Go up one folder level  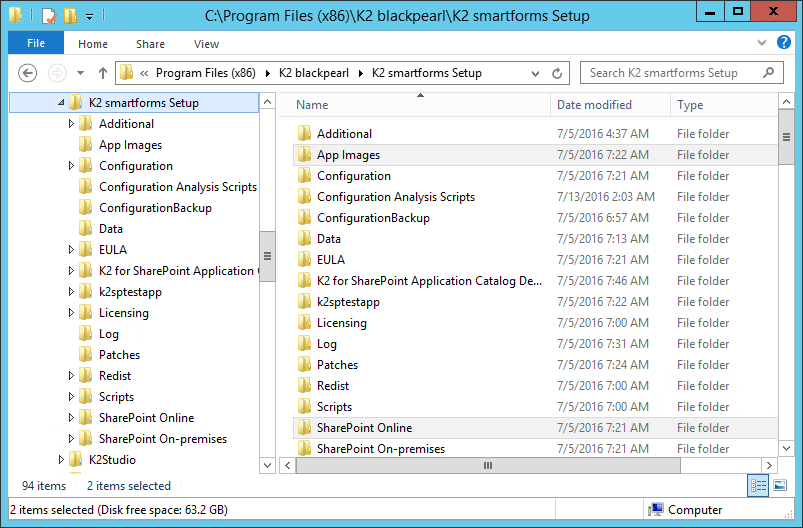coord(102,73)
